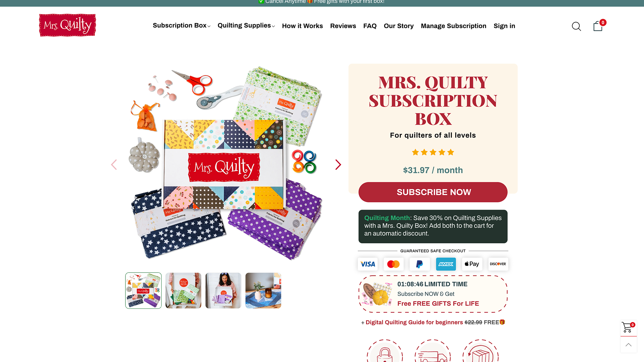Expand the Quilting Supplies dropdown
Screen dimensions: 644x362
(x=246, y=25)
